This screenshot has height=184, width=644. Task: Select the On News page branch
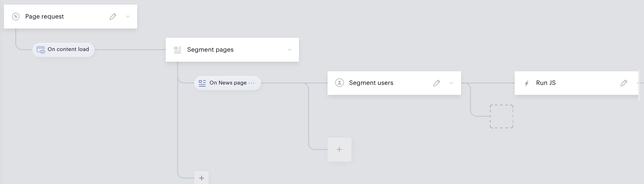pos(228,83)
